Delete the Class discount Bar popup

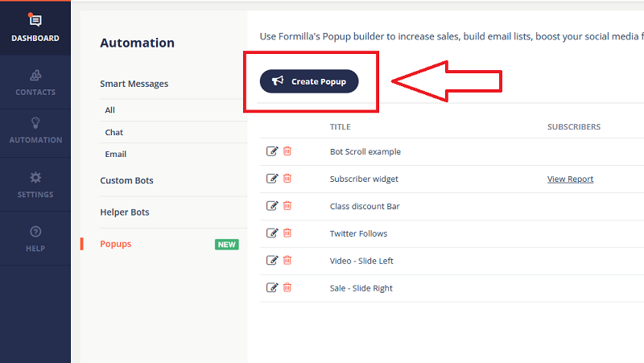[x=287, y=206]
